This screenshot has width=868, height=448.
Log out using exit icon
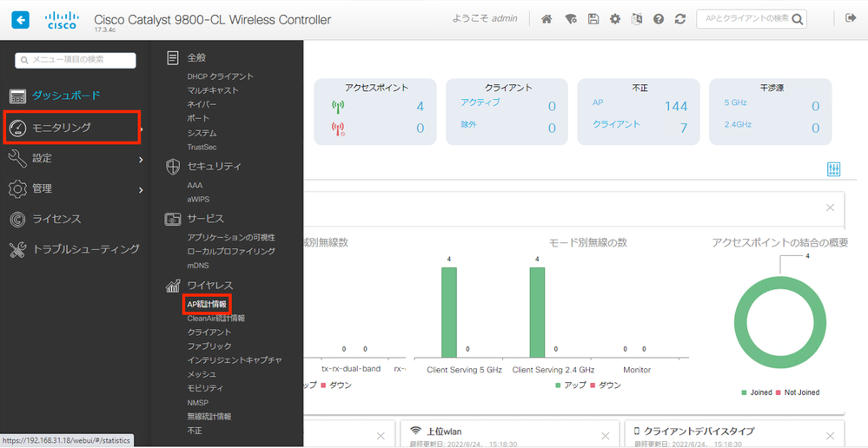coord(851,19)
